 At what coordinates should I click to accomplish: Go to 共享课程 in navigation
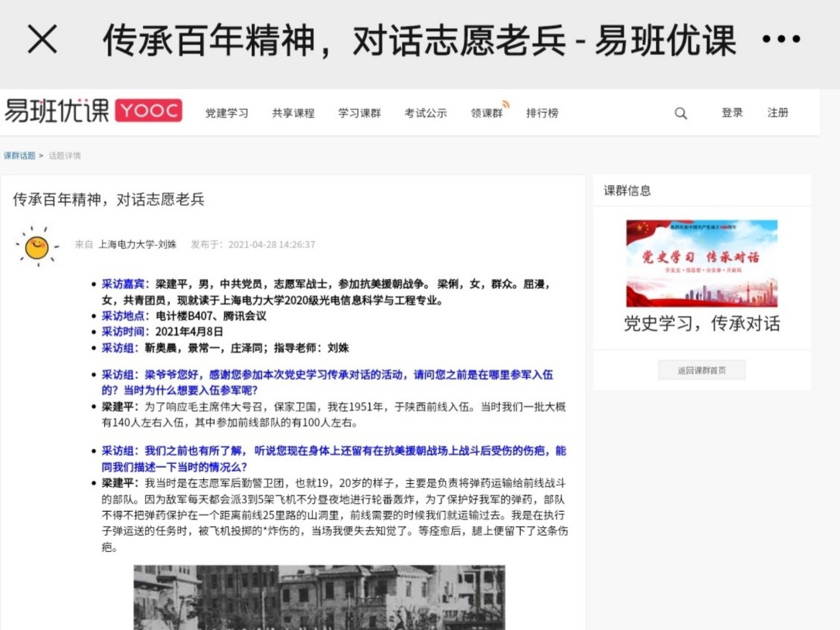pos(293,114)
